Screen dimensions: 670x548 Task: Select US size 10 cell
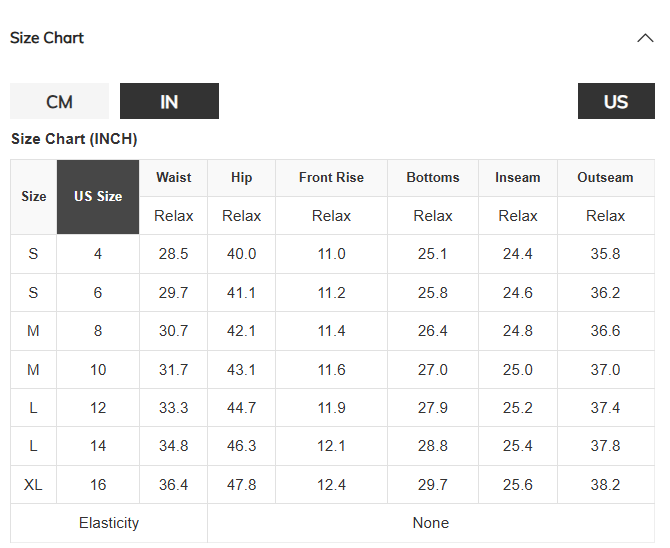tap(98, 370)
